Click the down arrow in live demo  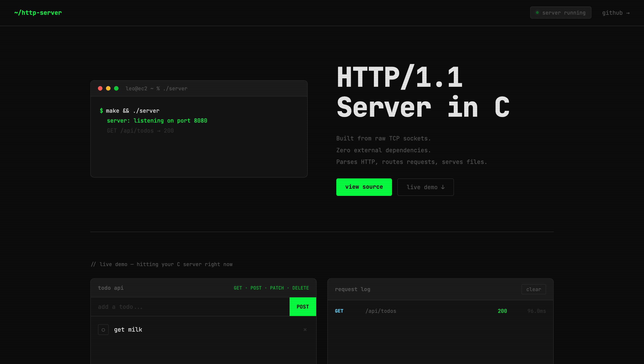click(x=443, y=187)
